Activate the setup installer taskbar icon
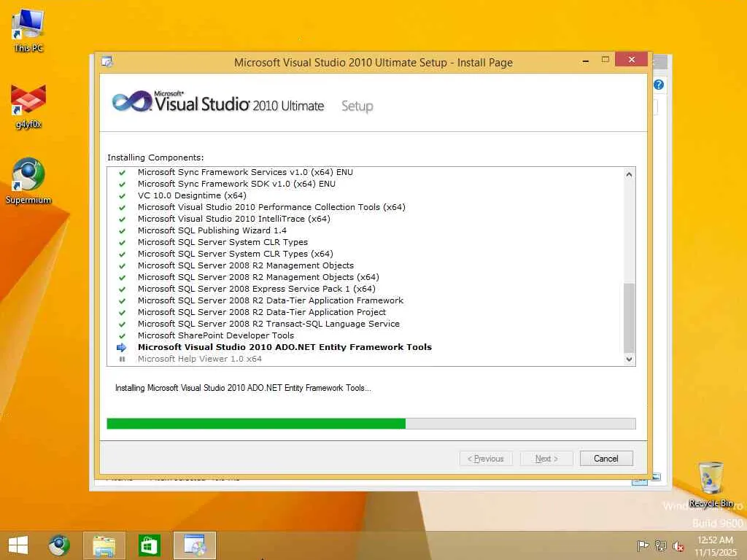This screenshot has width=747, height=560. [x=194, y=545]
